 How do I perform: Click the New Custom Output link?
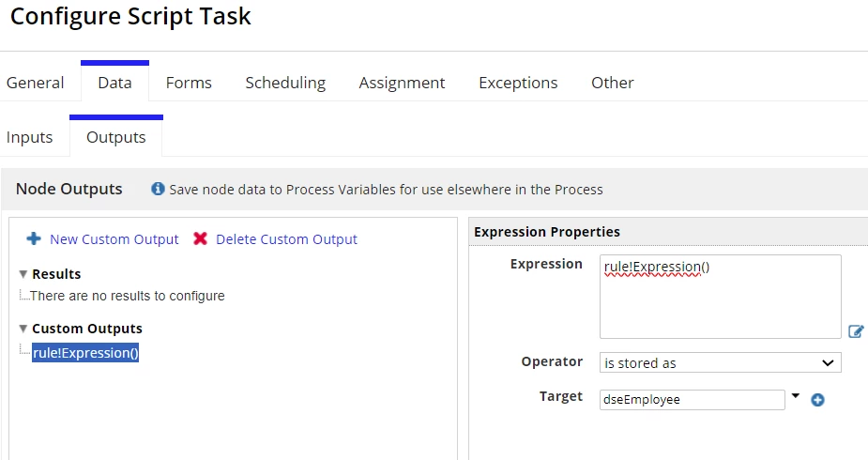[114, 239]
